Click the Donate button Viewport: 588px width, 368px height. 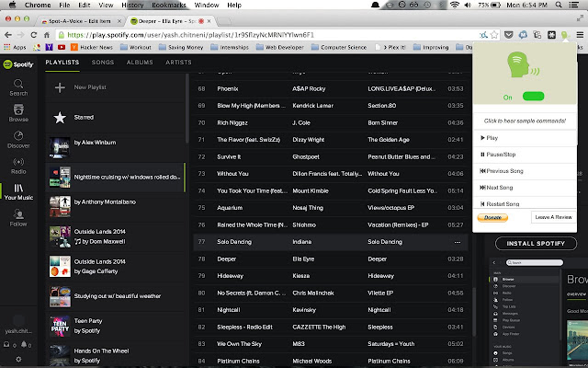(492, 217)
